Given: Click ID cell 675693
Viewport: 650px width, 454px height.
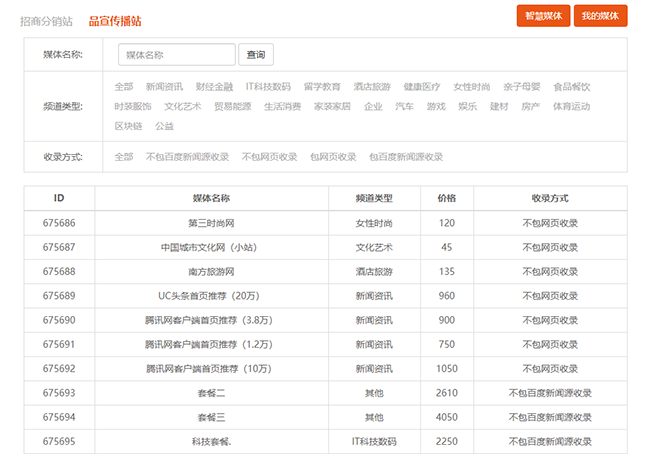Looking at the screenshot, I should pos(59,393).
